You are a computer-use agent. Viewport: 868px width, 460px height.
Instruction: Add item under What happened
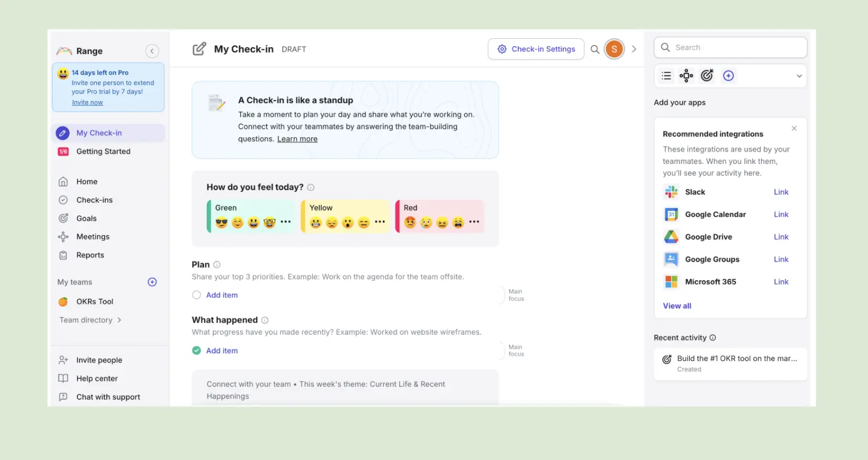click(222, 351)
